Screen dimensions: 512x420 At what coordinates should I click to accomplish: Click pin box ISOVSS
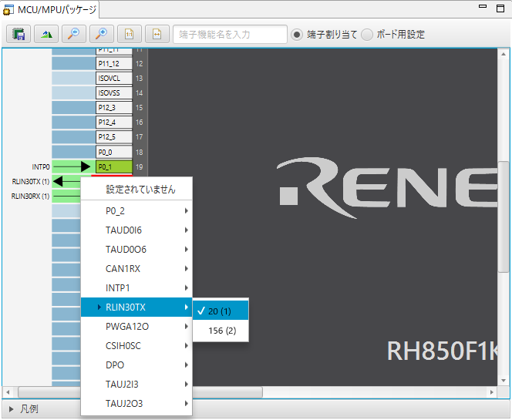coord(114,93)
